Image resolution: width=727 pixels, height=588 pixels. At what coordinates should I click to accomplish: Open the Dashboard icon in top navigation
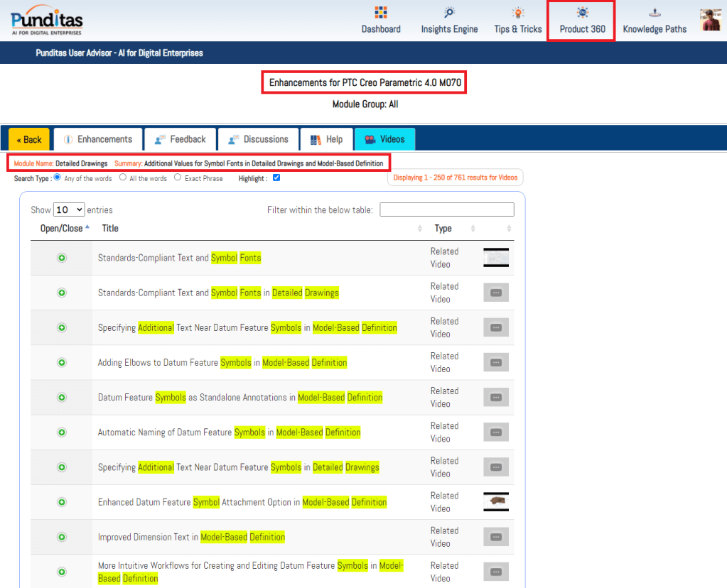[x=381, y=13]
